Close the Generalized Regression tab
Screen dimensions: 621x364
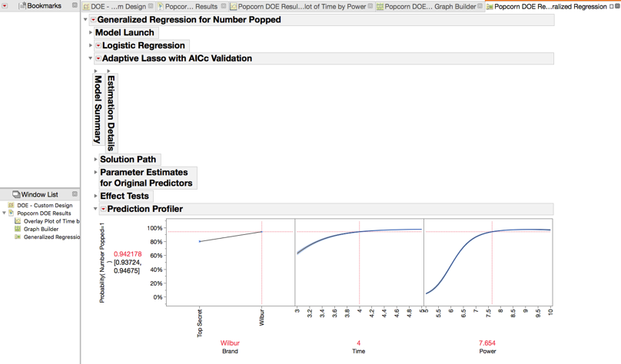point(617,6)
